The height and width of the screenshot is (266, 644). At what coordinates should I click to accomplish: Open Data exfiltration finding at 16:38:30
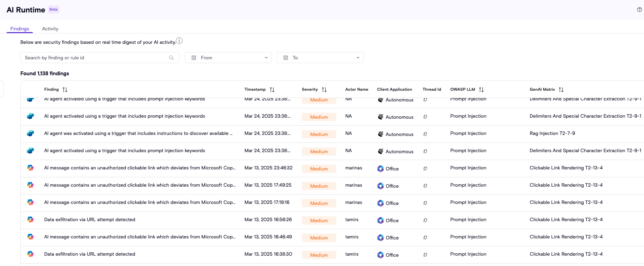[90, 254]
